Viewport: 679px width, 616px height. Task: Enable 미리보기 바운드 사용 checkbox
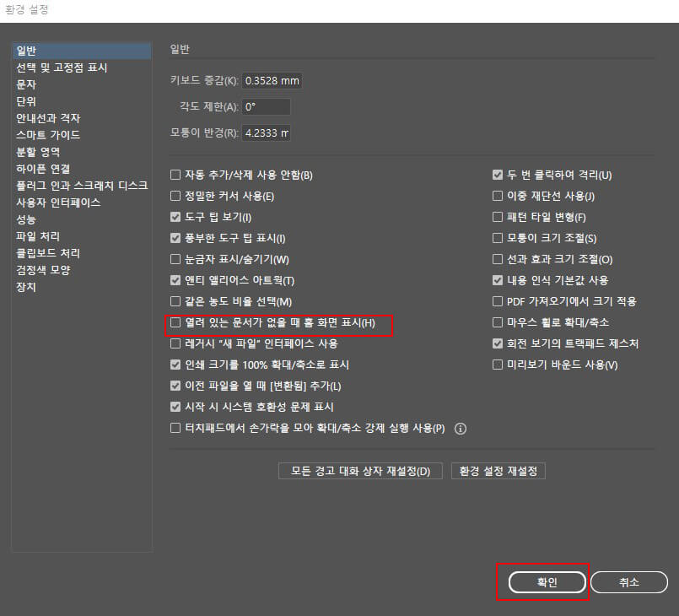(x=498, y=365)
